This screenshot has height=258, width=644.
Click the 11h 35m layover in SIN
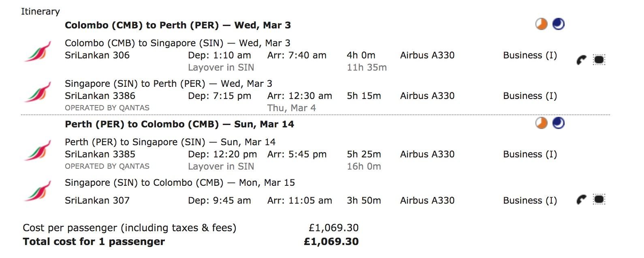[367, 67]
